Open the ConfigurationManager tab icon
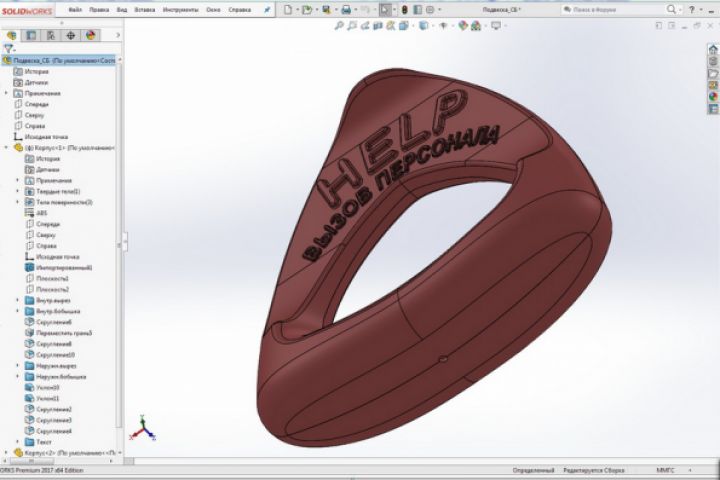This screenshot has height=480, width=720. coord(51,35)
